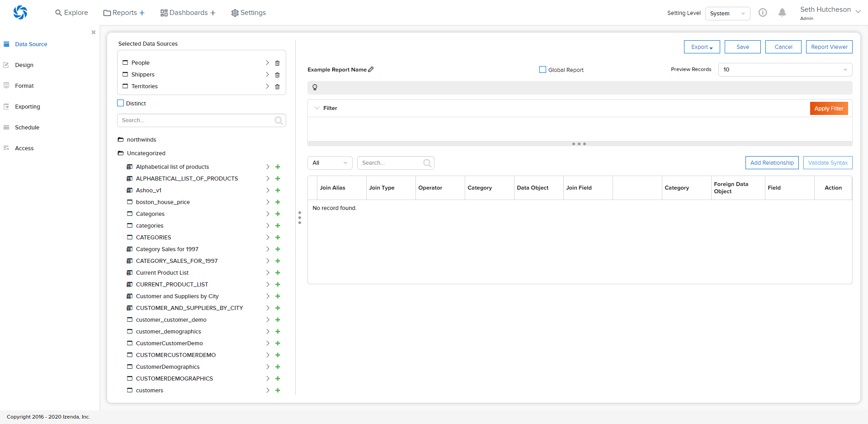Image resolution: width=868 pixels, height=424 pixels.
Task: Collapse the northwinds folder
Action: pyautogui.click(x=121, y=140)
